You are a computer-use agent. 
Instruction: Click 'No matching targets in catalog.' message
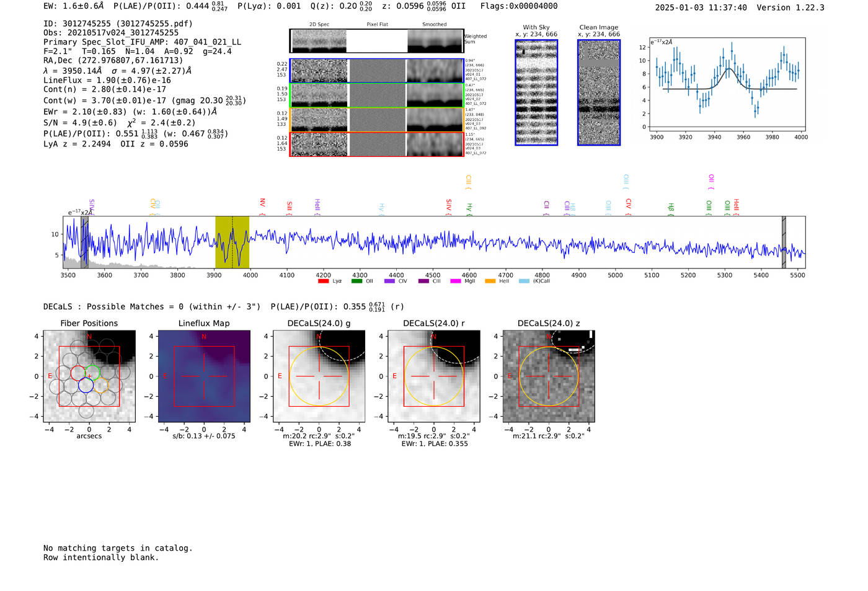118,548
